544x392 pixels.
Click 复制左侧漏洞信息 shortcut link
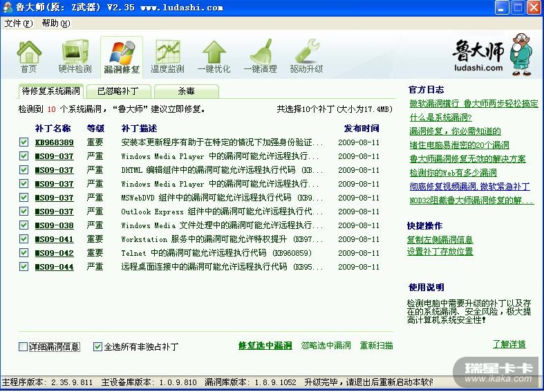point(440,239)
